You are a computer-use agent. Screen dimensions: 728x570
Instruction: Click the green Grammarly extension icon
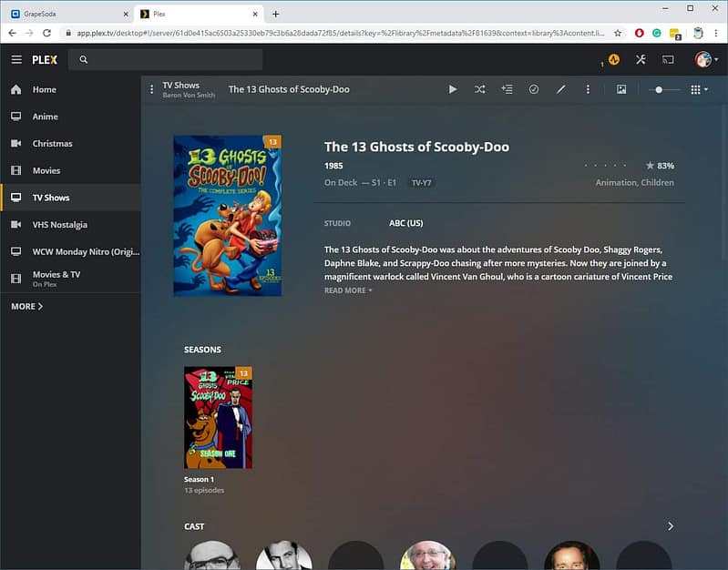click(x=657, y=33)
